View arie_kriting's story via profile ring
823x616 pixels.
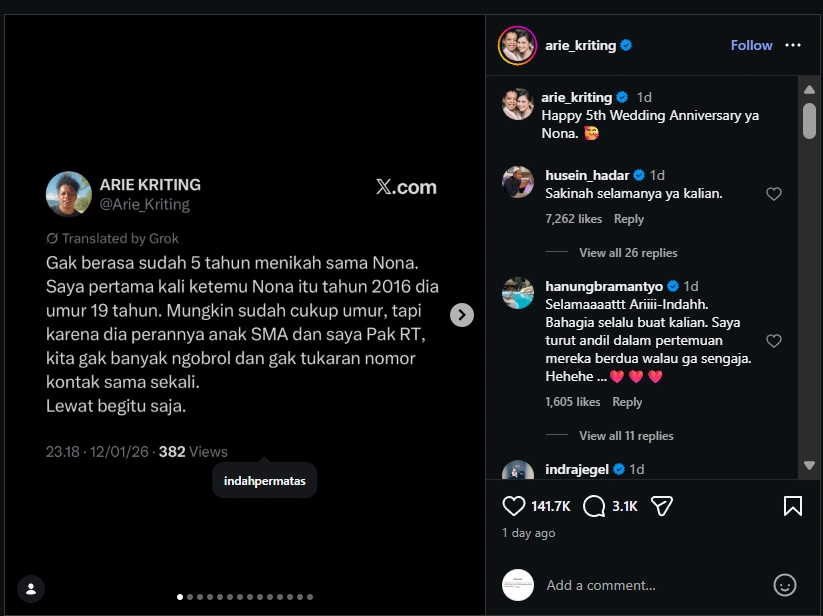[x=516, y=45]
